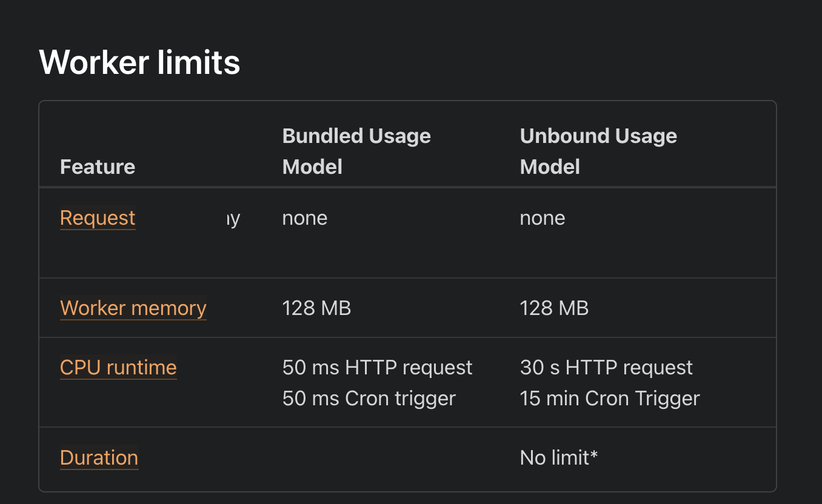This screenshot has width=822, height=504.
Task: Click the asterisk after 'No limit'
Action: (594, 454)
